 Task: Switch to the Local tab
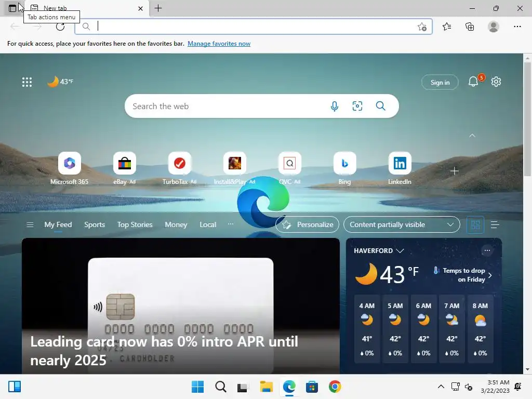coord(208,224)
